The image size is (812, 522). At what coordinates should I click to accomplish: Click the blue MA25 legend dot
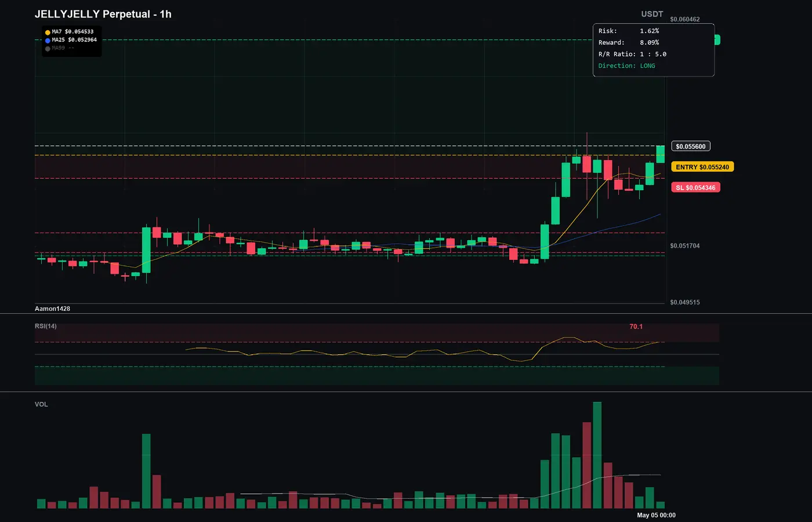click(48, 41)
